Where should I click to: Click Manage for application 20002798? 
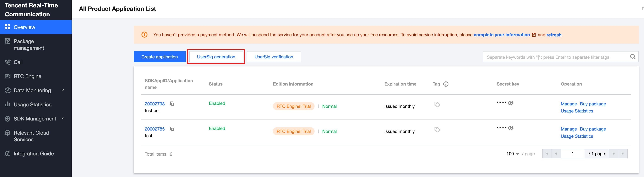(568, 104)
